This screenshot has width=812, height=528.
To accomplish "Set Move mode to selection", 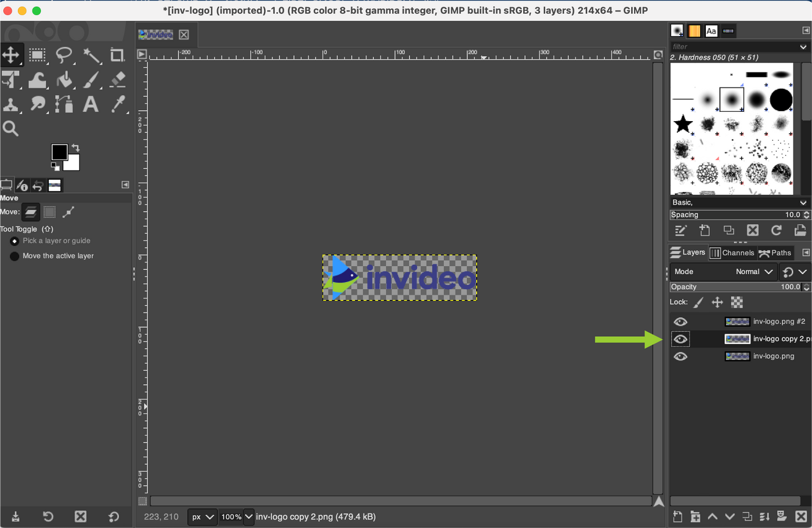I will coord(50,212).
